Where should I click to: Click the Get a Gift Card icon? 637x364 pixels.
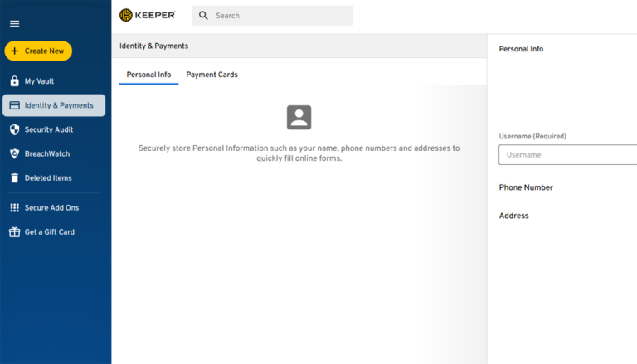(14, 232)
